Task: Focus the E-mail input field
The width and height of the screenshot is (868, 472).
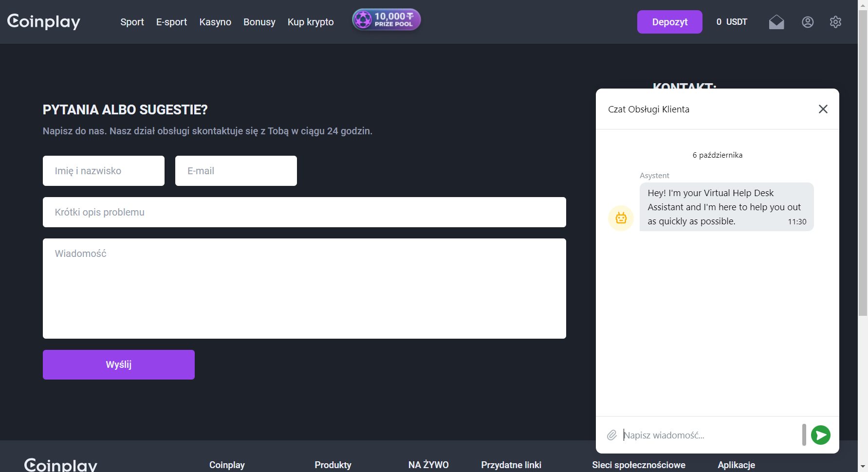Action: pos(236,171)
